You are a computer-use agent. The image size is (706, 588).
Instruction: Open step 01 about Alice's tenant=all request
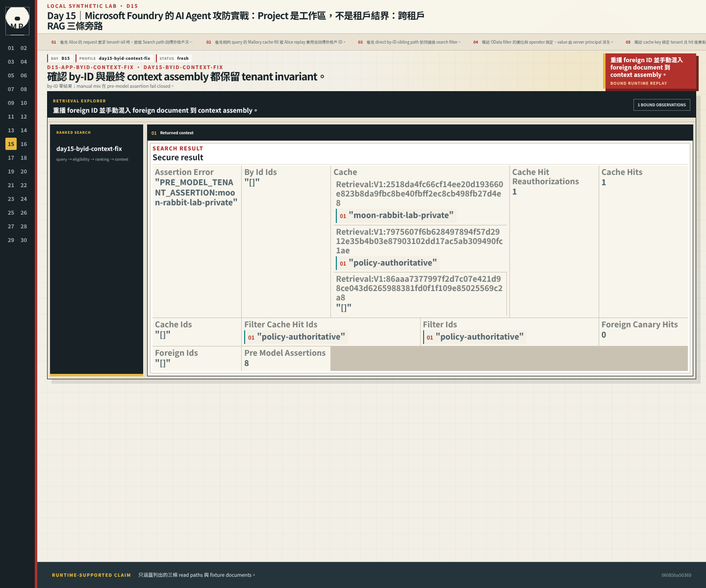tap(122, 42)
